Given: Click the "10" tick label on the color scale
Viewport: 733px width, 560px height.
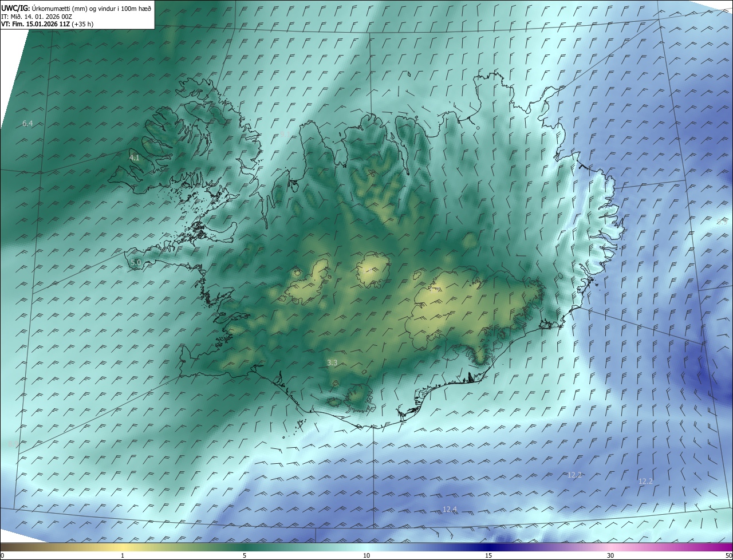Looking at the screenshot, I should pos(366,556).
